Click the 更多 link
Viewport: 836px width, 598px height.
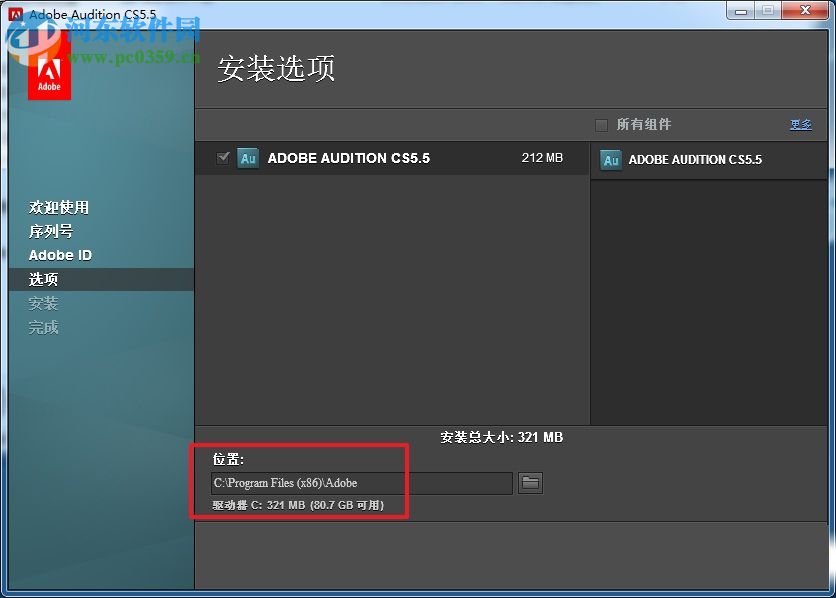801,124
